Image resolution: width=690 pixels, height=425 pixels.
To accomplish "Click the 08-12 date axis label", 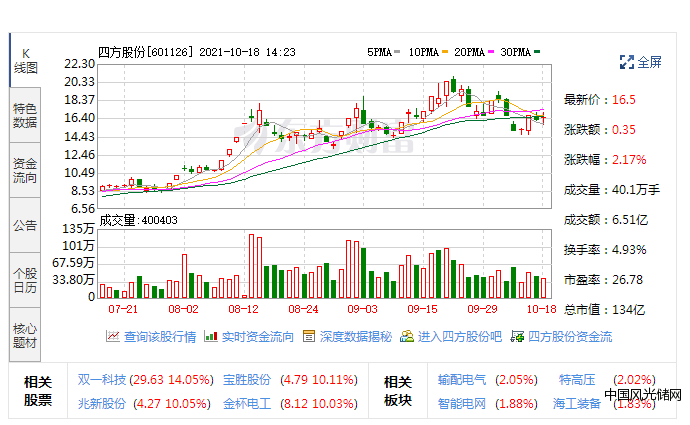I will coord(243,309).
